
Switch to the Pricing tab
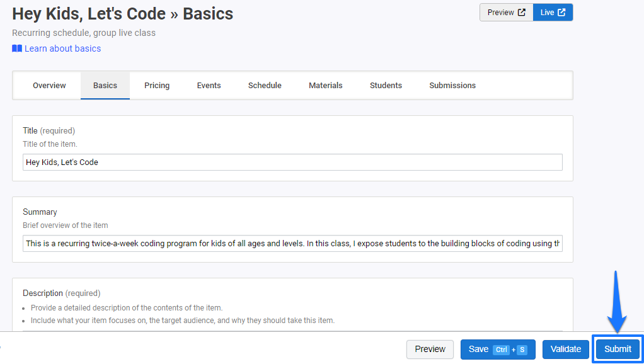(x=157, y=86)
